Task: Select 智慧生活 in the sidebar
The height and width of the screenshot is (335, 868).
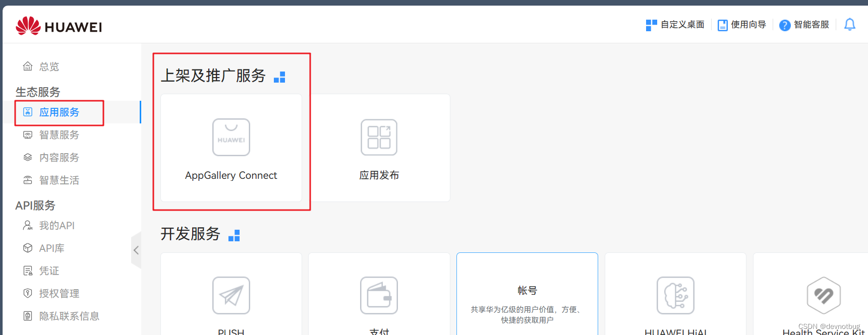Action: [x=59, y=180]
